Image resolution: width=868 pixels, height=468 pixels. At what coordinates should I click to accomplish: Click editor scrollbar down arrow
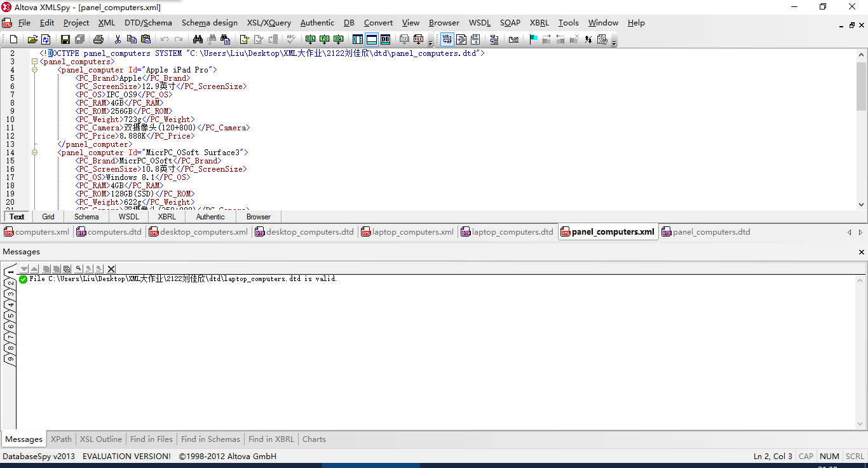[x=862, y=205]
